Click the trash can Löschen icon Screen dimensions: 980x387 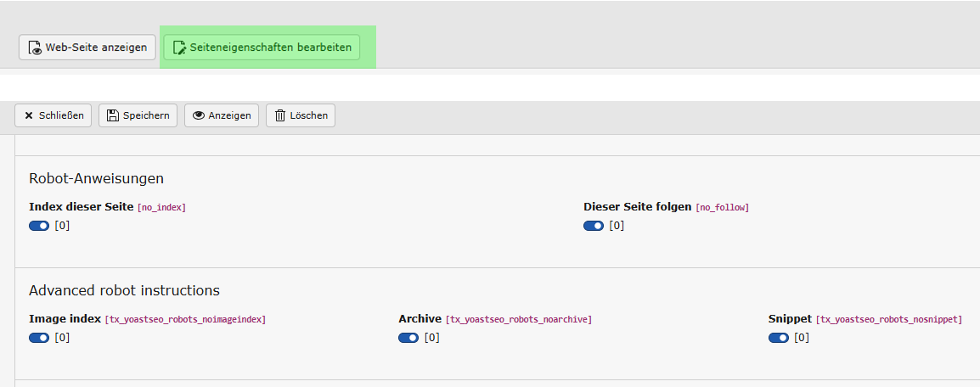click(280, 115)
